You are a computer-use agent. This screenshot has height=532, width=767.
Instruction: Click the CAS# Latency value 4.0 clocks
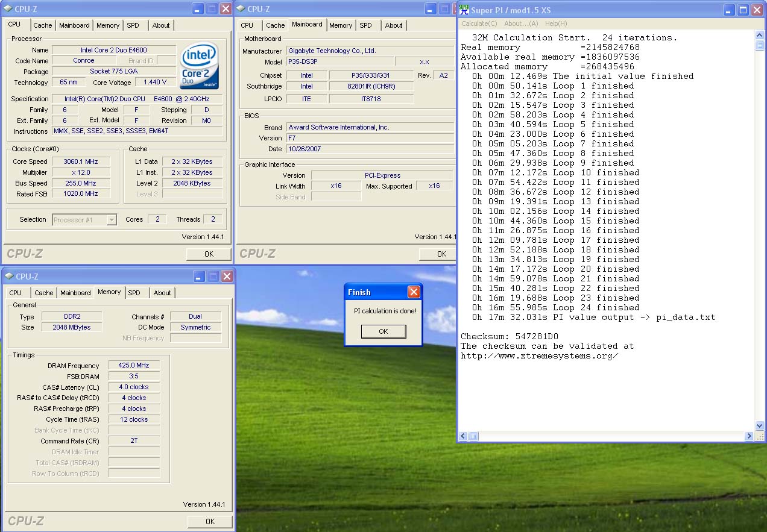(134, 387)
